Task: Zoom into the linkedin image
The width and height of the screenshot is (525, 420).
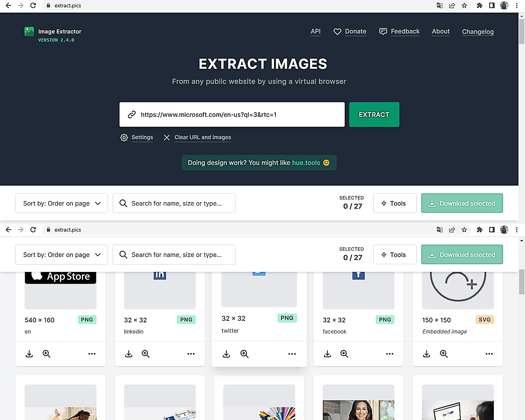Action: [x=146, y=354]
